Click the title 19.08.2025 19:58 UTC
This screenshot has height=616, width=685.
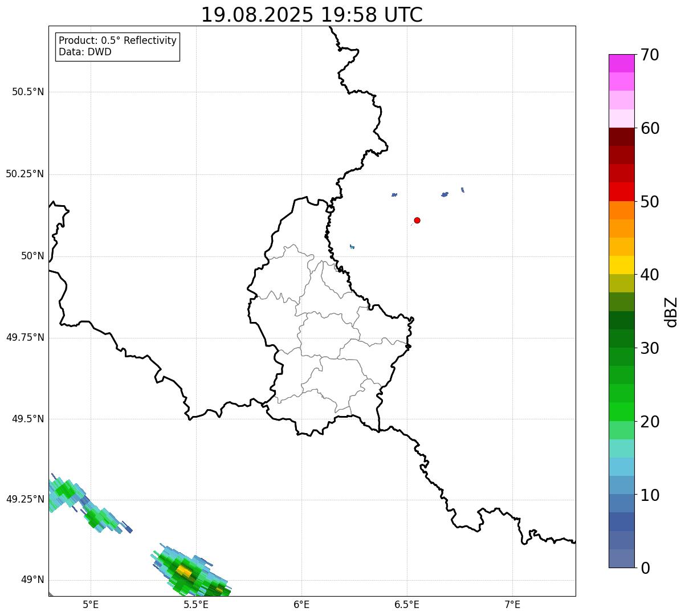coord(312,15)
